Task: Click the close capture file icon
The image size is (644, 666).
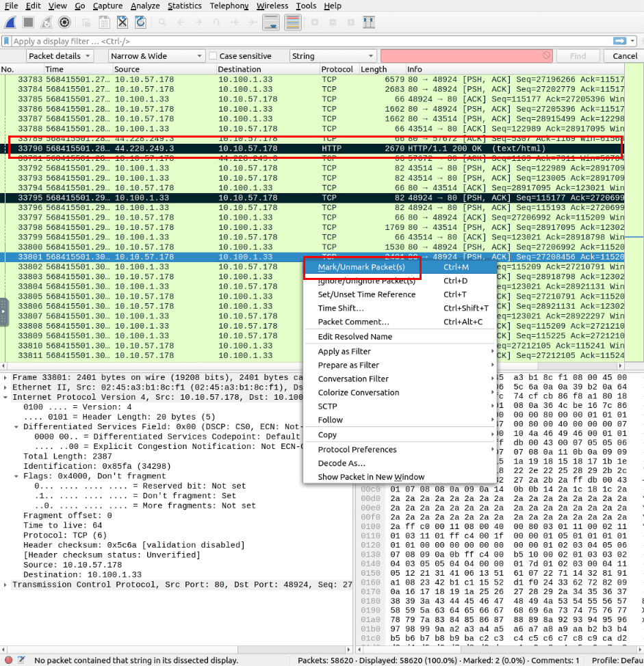Action: click(121, 23)
